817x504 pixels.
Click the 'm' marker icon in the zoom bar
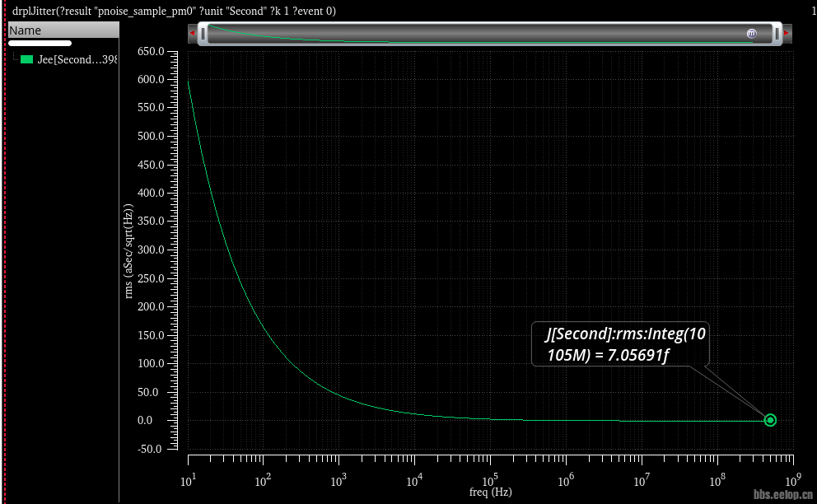pos(751,34)
